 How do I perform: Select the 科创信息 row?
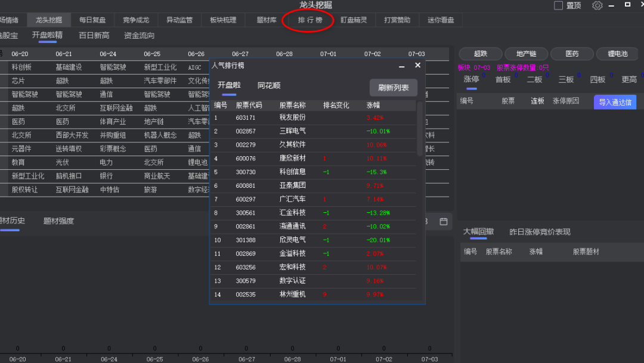[x=313, y=172]
